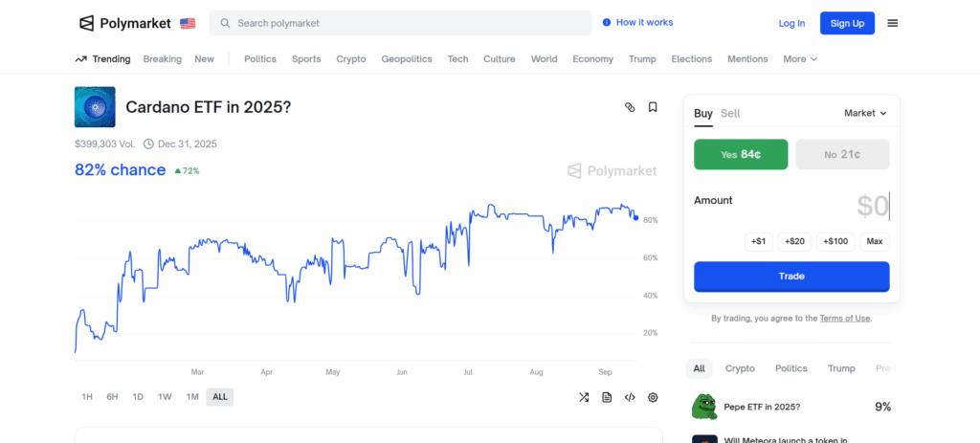This screenshot has width=980, height=443.
Task: Click the $0 amount input
Action: [x=873, y=207]
